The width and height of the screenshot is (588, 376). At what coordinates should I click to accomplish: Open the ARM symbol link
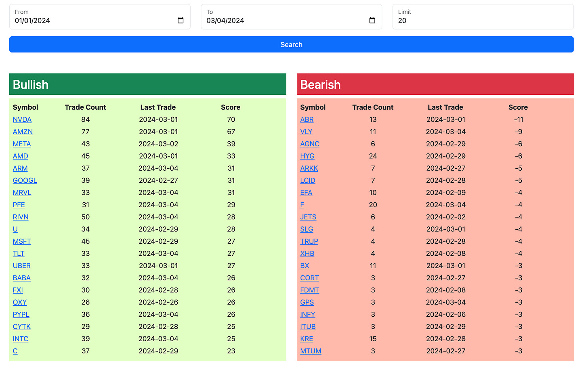tap(20, 168)
